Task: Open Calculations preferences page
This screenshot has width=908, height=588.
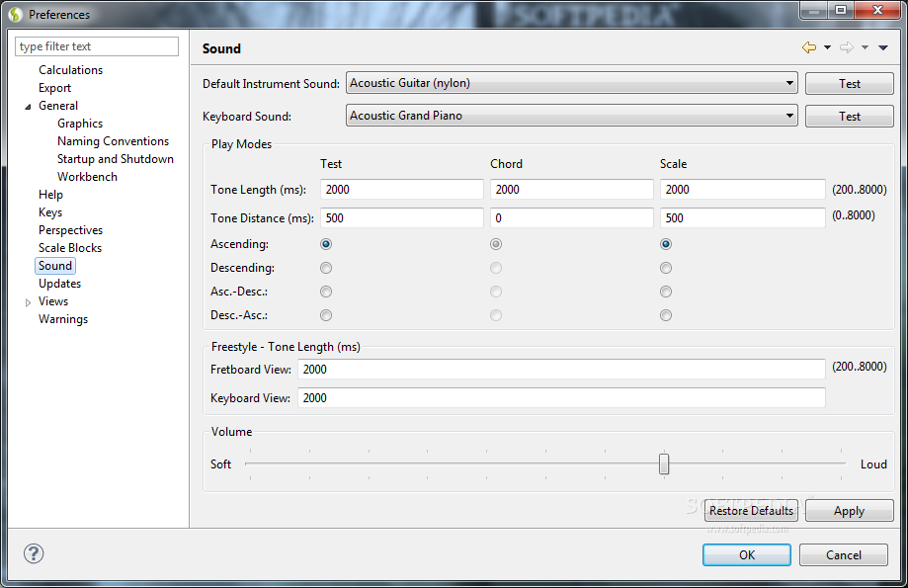Action: (x=71, y=70)
